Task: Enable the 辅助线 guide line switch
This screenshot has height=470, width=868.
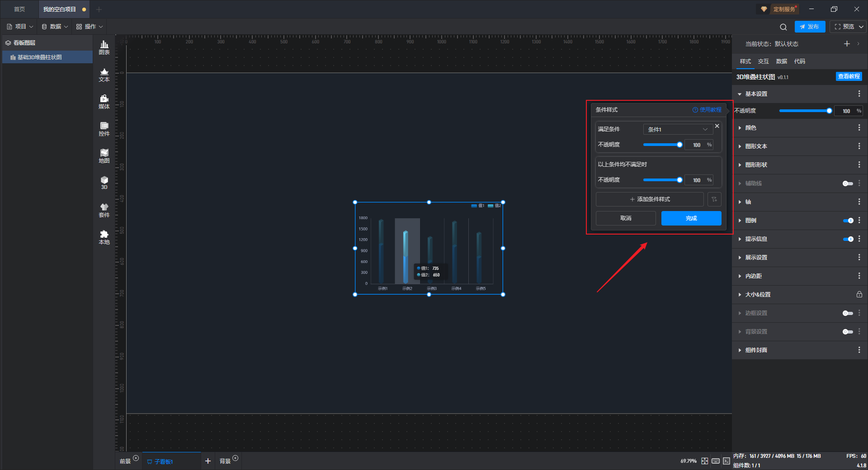Action: coord(848,183)
